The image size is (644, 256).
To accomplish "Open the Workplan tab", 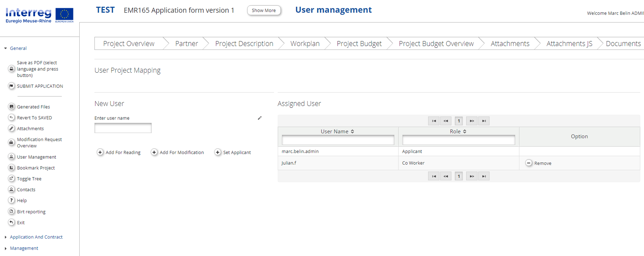I will (x=305, y=44).
